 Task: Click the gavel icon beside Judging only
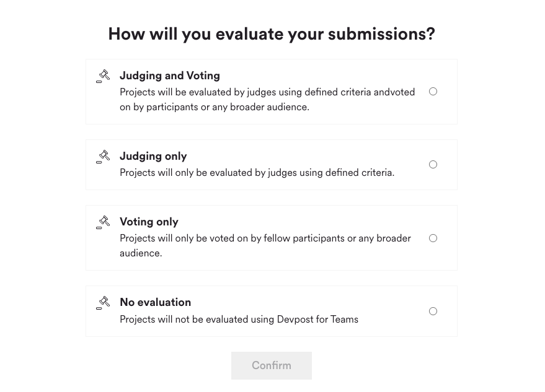click(103, 157)
